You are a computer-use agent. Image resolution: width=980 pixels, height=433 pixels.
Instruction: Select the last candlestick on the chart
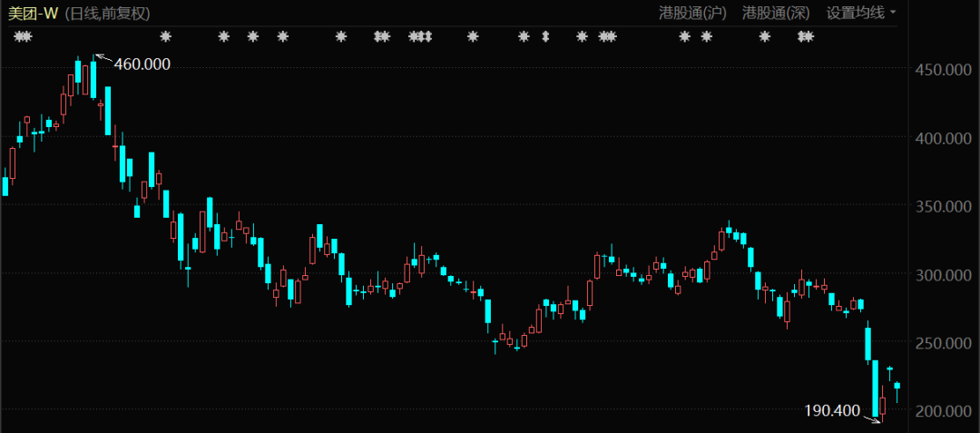tap(897, 386)
